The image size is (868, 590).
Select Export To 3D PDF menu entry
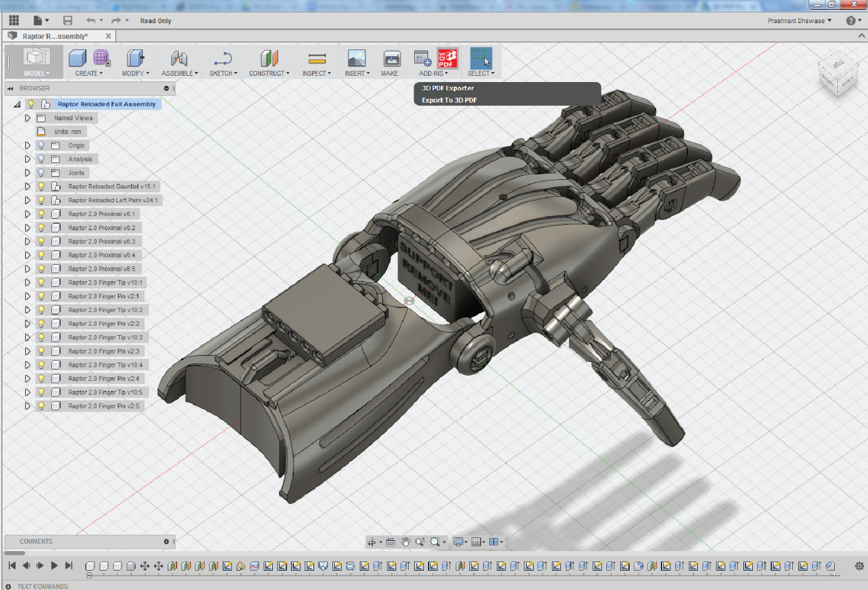[x=449, y=100]
